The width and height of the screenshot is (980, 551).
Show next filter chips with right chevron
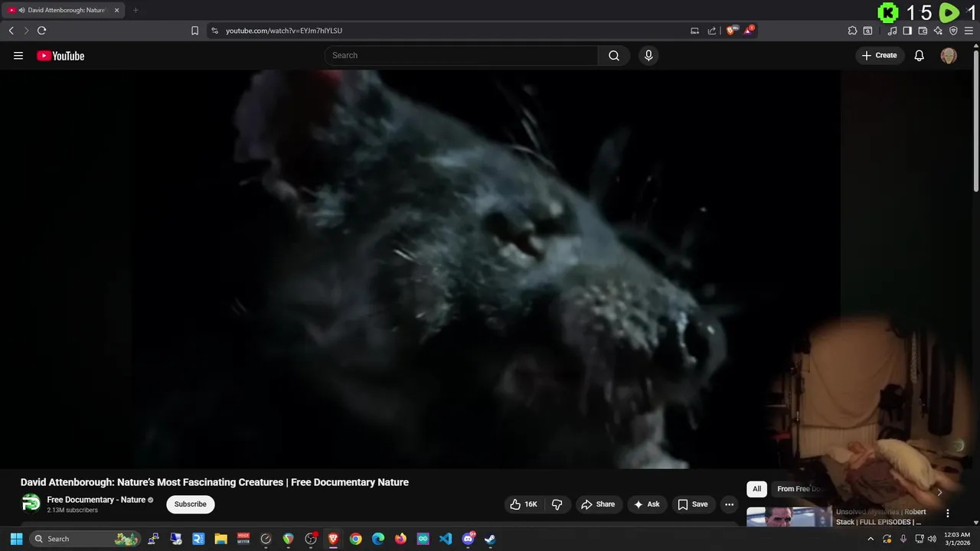tap(939, 492)
